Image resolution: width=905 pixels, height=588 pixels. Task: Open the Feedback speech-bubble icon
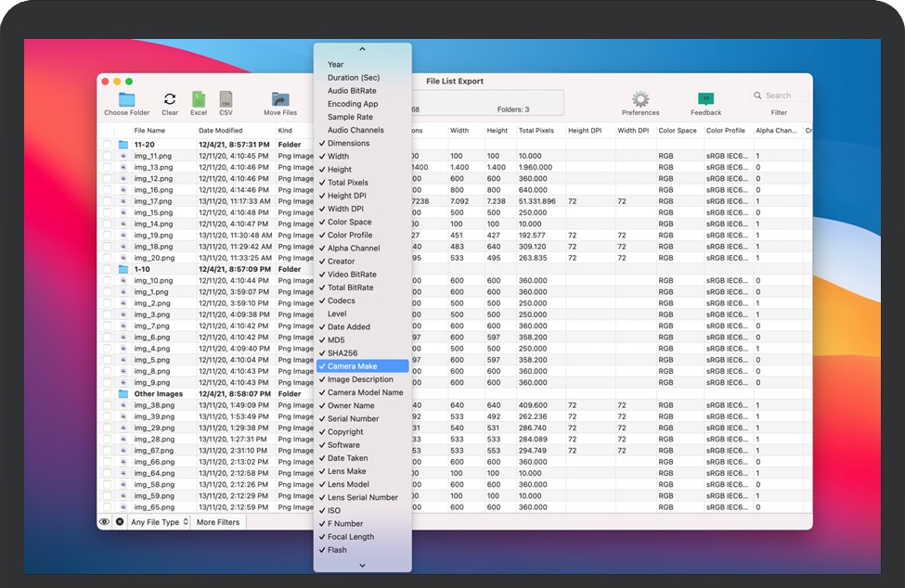point(705,99)
